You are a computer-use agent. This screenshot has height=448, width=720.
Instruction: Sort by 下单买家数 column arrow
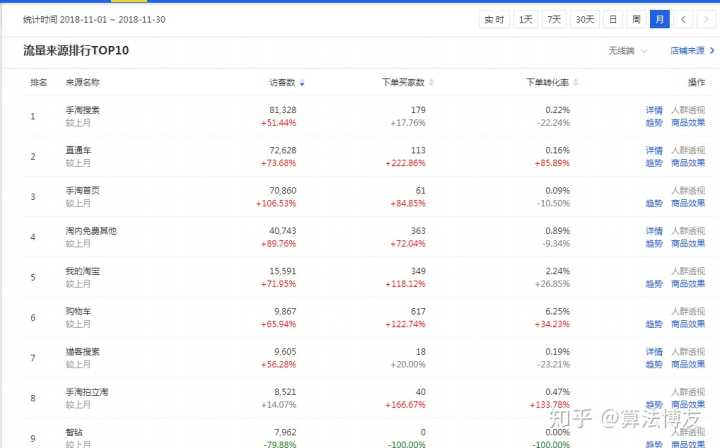click(431, 83)
